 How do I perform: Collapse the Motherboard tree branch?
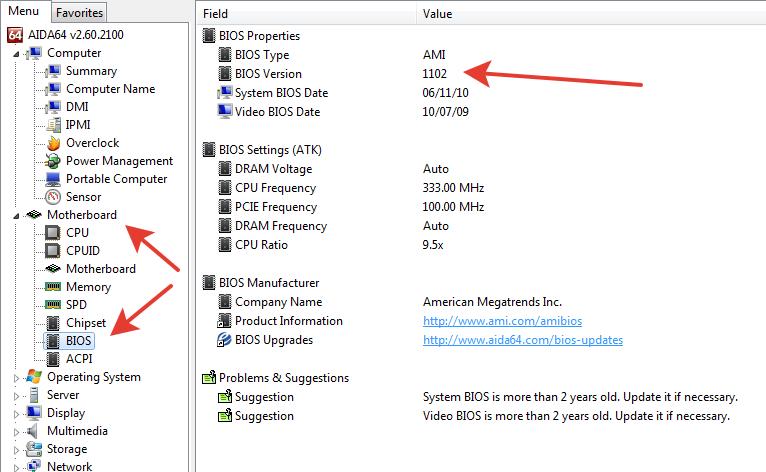[x=16, y=216]
